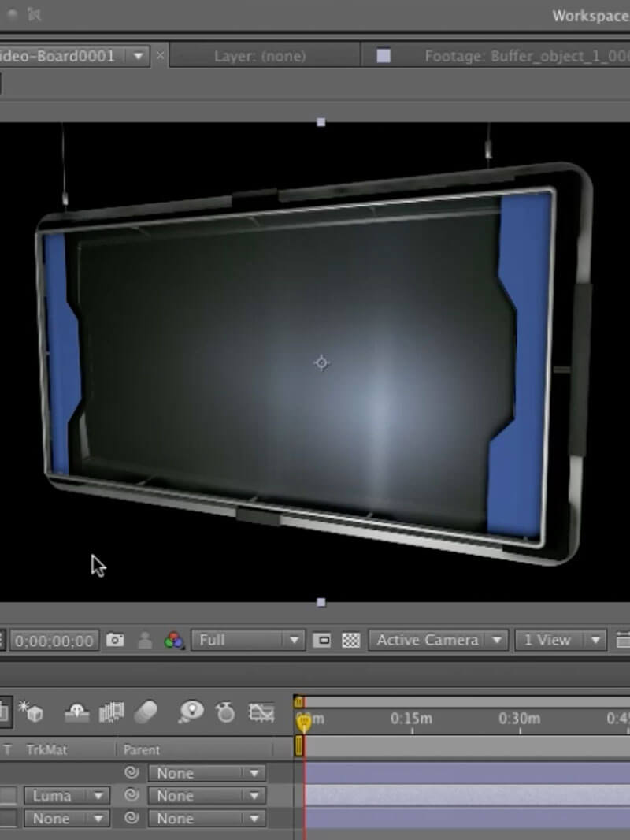Open the Luma layer's Parent None dropdown

(206, 796)
